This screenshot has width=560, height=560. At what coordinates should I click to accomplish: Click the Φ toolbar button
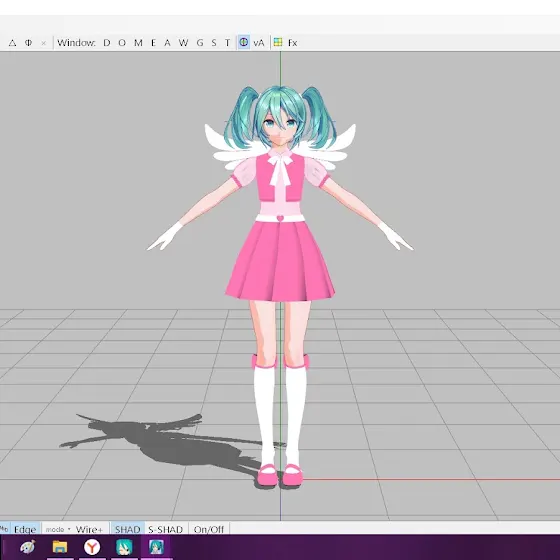point(28,43)
